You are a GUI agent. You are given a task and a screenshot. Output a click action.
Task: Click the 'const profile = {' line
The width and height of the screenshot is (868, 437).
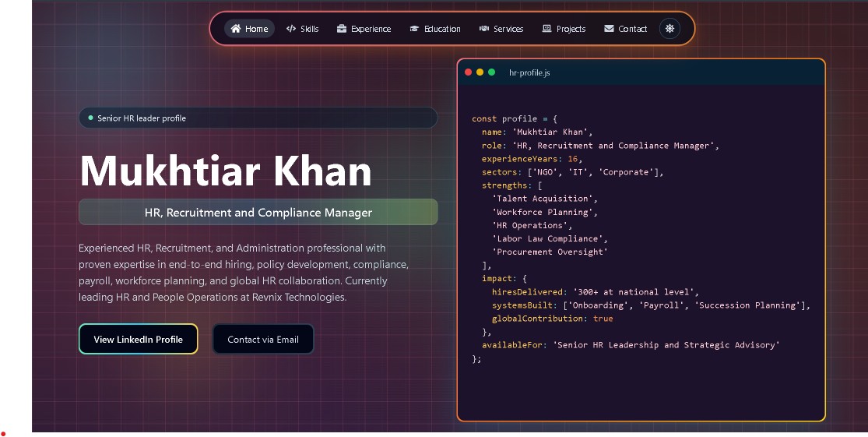point(515,118)
